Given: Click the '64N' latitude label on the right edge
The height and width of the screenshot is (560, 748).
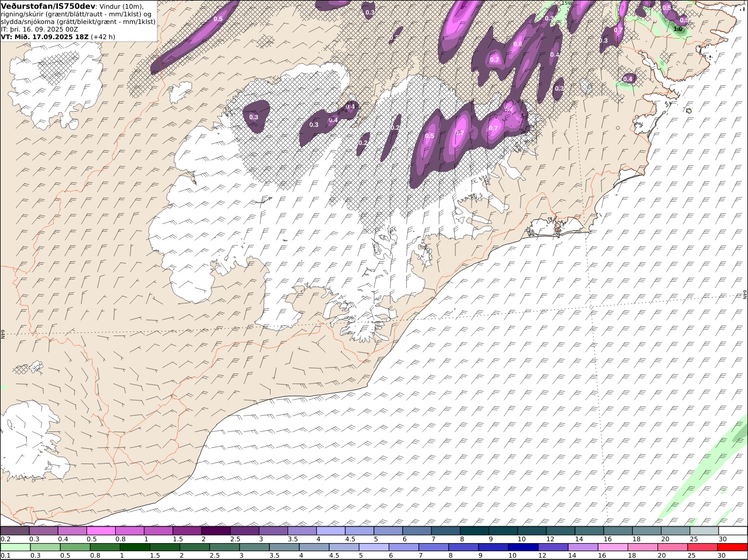Looking at the screenshot, I should (x=745, y=295).
